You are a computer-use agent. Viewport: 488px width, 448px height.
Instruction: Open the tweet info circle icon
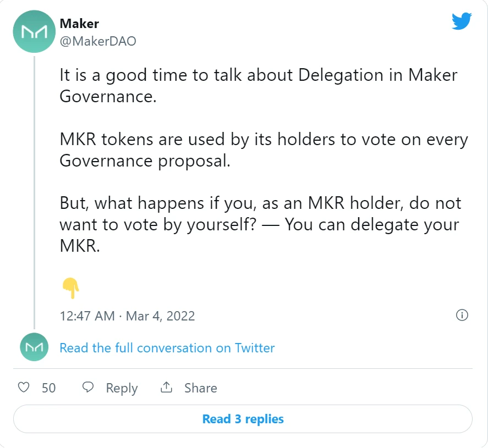[x=462, y=315]
